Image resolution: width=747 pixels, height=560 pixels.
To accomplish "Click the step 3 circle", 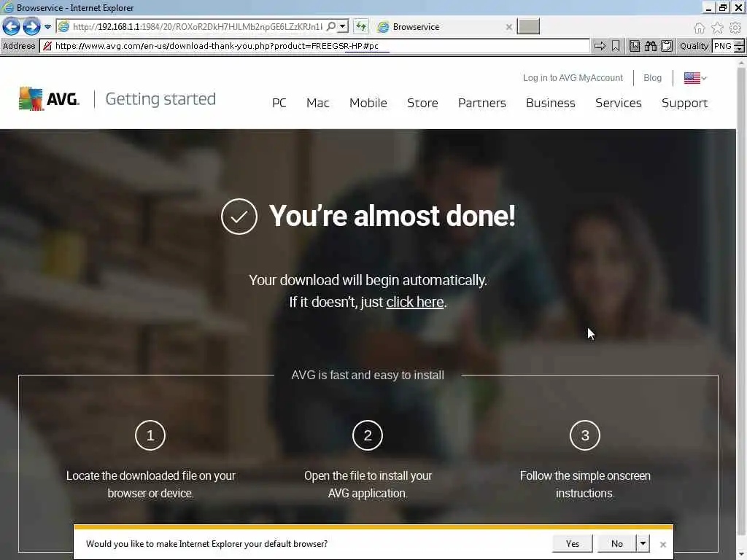I will coord(584,435).
